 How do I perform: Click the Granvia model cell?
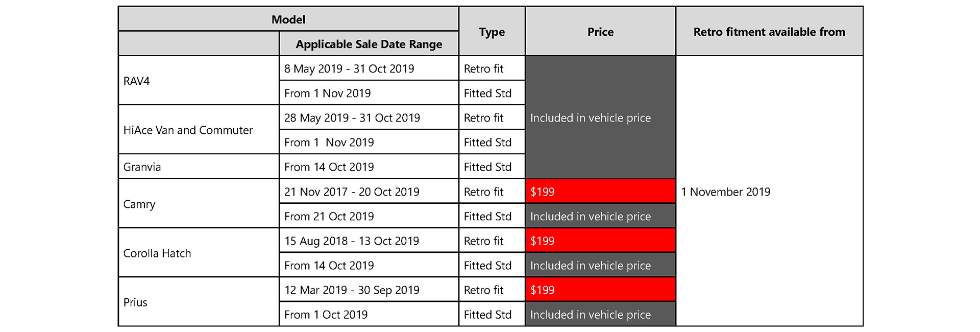pyautogui.click(x=199, y=167)
